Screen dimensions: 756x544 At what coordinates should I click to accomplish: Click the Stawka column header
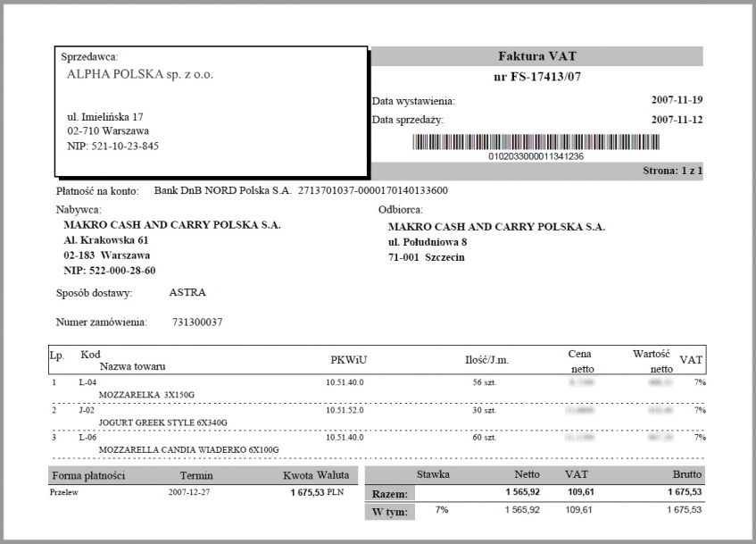(433, 474)
